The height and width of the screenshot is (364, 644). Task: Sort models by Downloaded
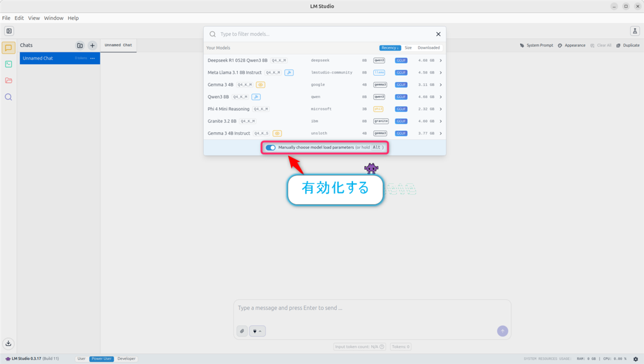point(429,48)
